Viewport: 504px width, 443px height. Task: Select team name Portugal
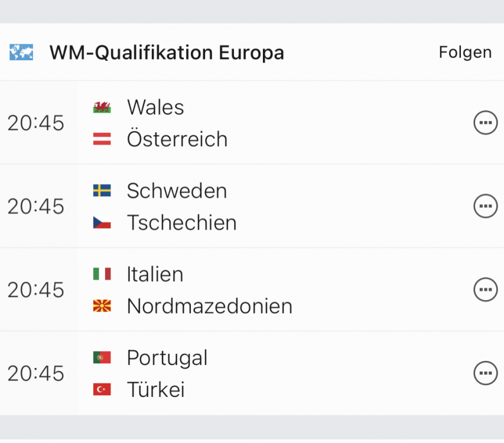[x=167, y=358]
